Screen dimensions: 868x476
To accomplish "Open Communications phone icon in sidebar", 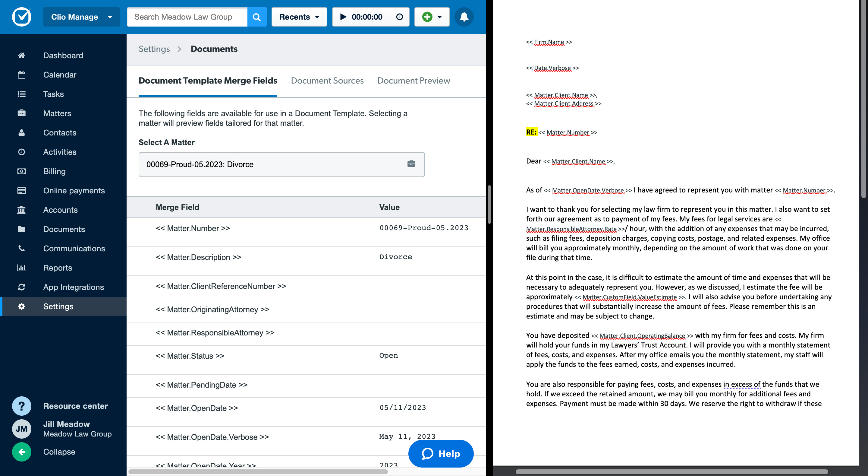I will tap(22, 248).
